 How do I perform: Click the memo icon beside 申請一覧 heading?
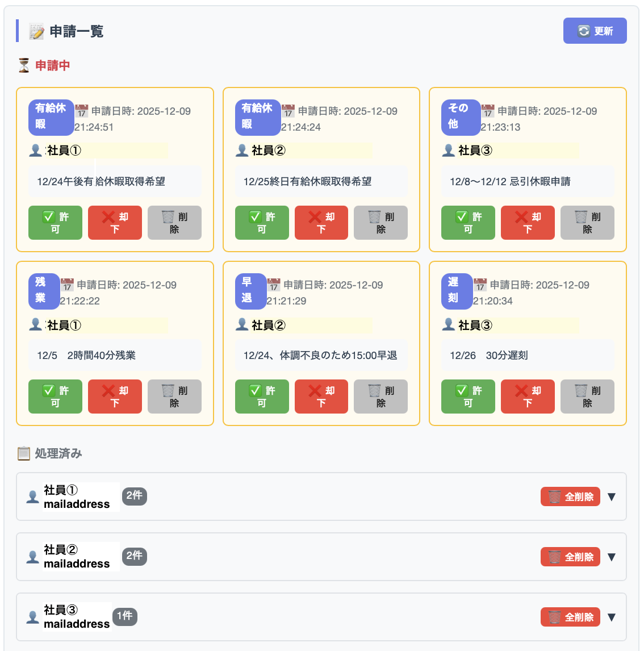click(35, 32)
